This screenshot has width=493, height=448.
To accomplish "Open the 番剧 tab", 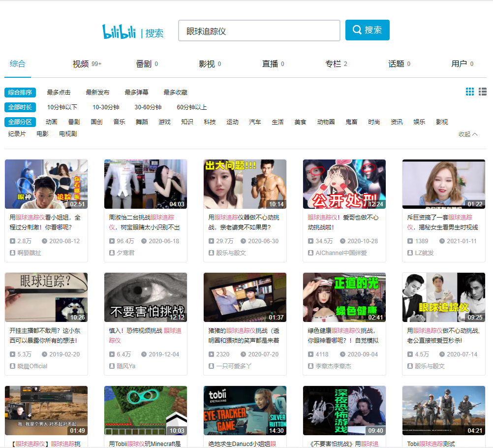I will pos(147,64).
